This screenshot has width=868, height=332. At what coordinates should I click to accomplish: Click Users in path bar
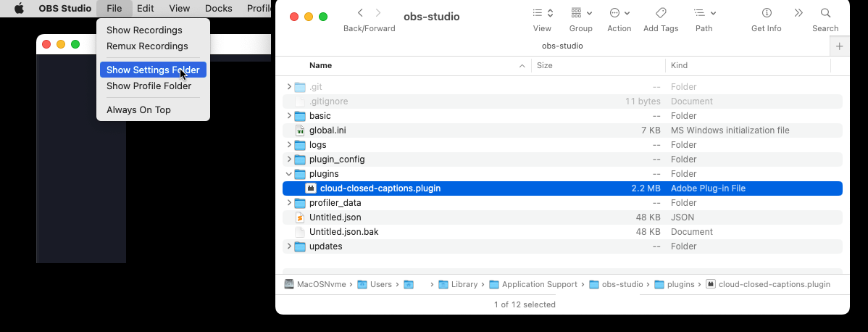tap(375, 284)
